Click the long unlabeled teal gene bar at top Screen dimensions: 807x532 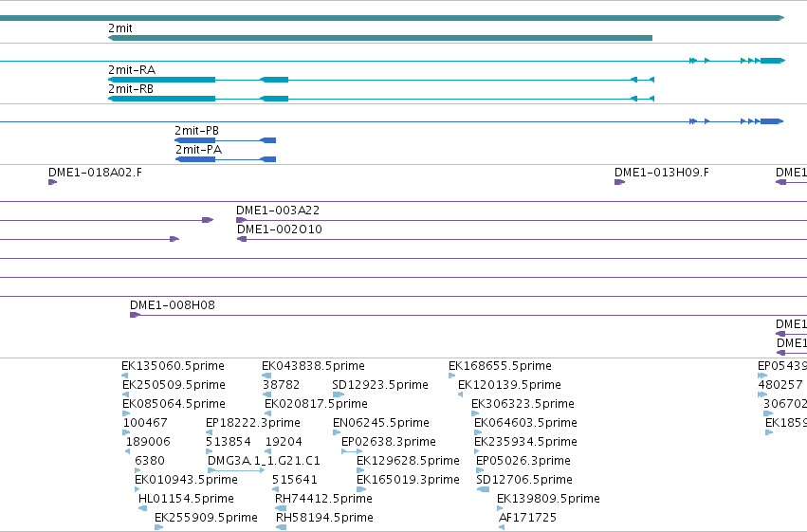(x=393, y=18)
